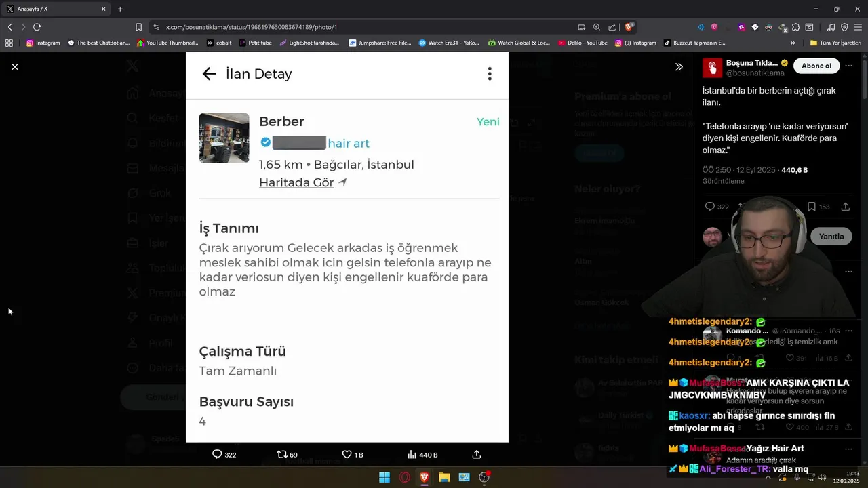Open the 'YouTube Thumbnail...' bookmark
The width and height of the screenshot is (868, 488).
(167, 43)
